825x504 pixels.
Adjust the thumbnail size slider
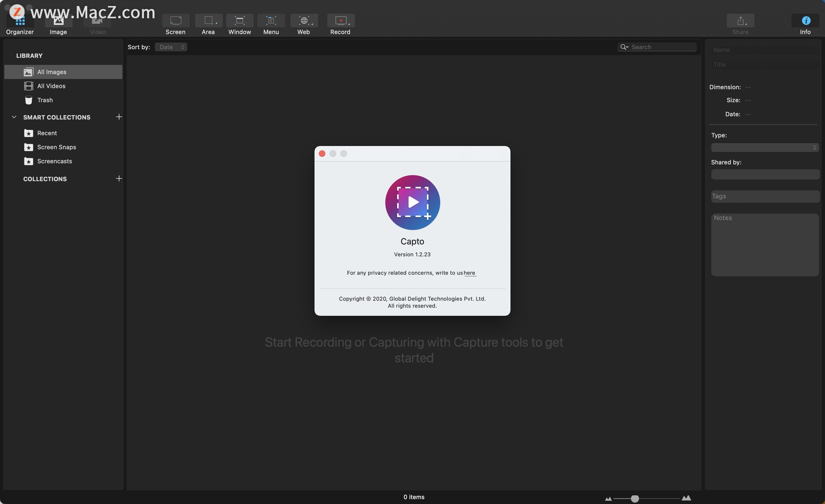[x=635, y=498]
